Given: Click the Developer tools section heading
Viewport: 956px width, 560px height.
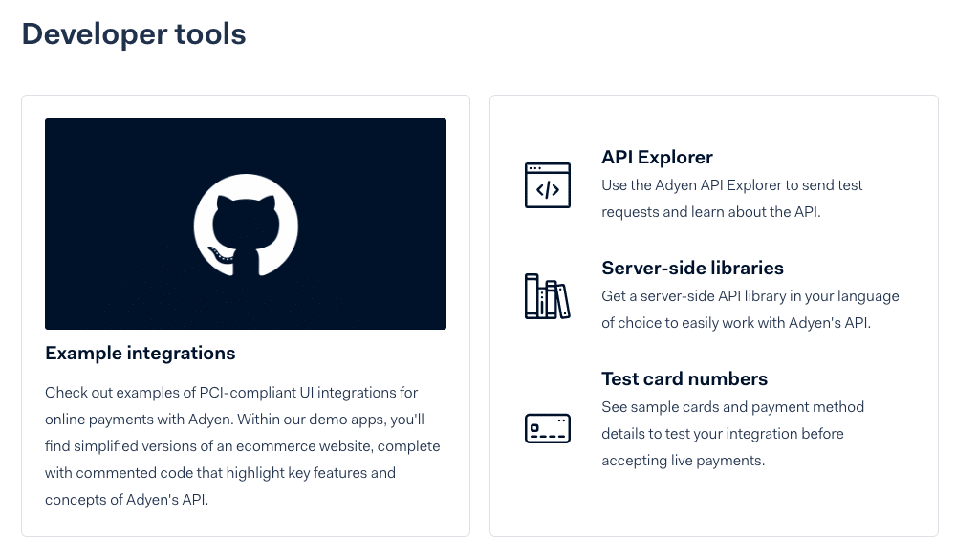Looking at the screenshot, I should point(134,34).
